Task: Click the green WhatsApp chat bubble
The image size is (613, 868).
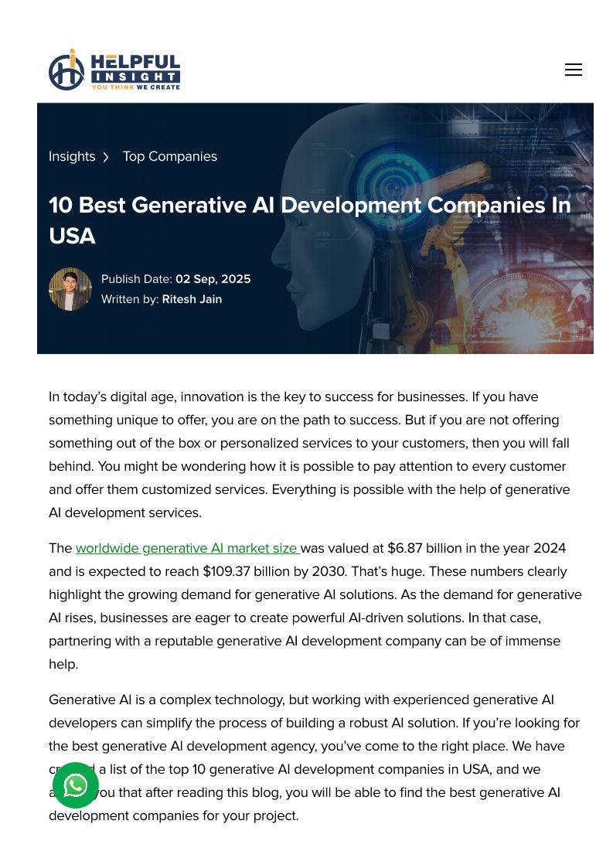Action: click(76, 785)
